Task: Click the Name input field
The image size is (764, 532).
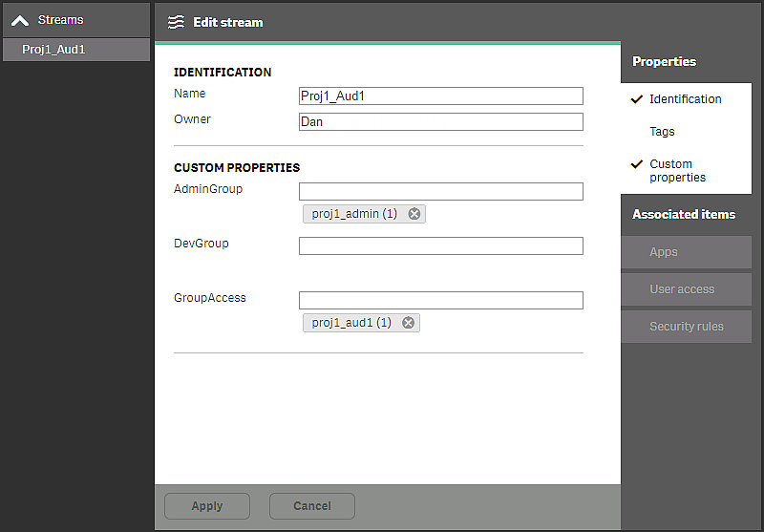Action: (x=440, y=96)
